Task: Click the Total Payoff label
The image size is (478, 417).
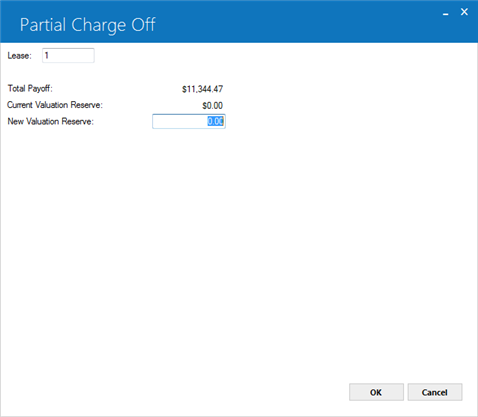Action: [x=30, y=89]
